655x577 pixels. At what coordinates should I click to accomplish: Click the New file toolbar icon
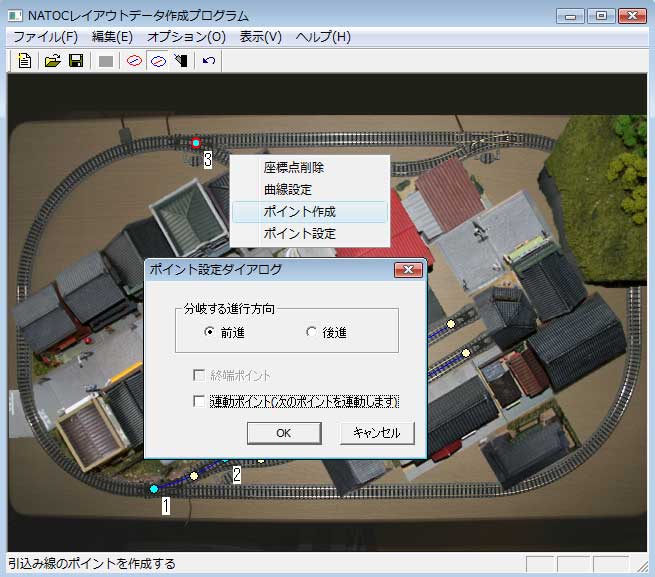coord(25,61)
